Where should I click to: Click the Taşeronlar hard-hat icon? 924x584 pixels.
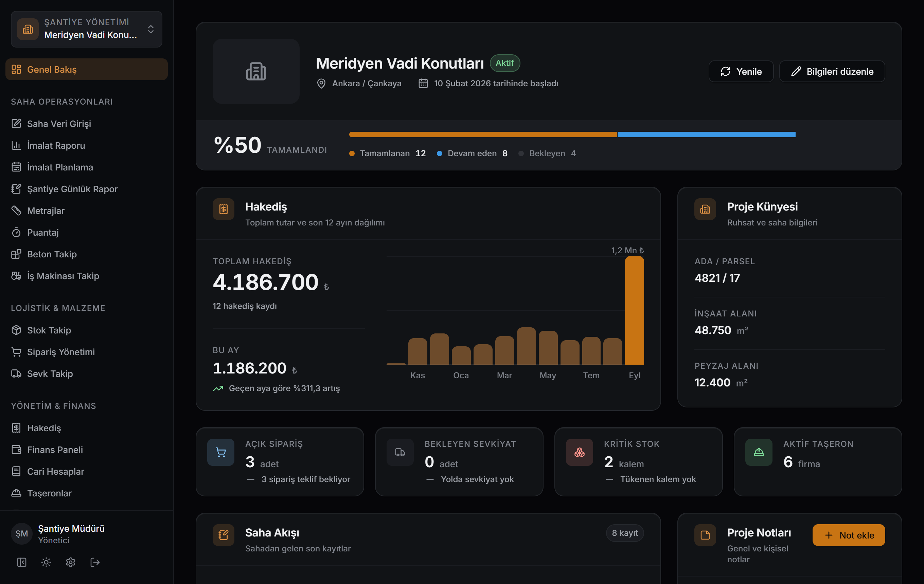point(16,493)
